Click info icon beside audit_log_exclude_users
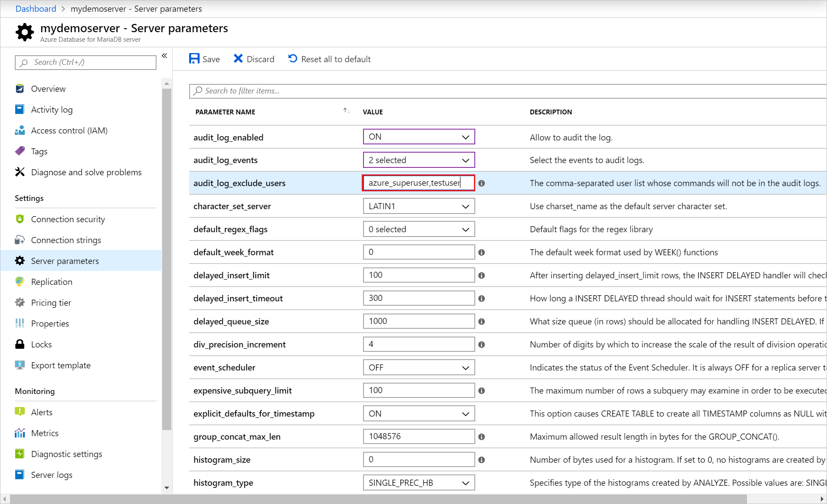 pyautogui.click(x=481, y=184)
